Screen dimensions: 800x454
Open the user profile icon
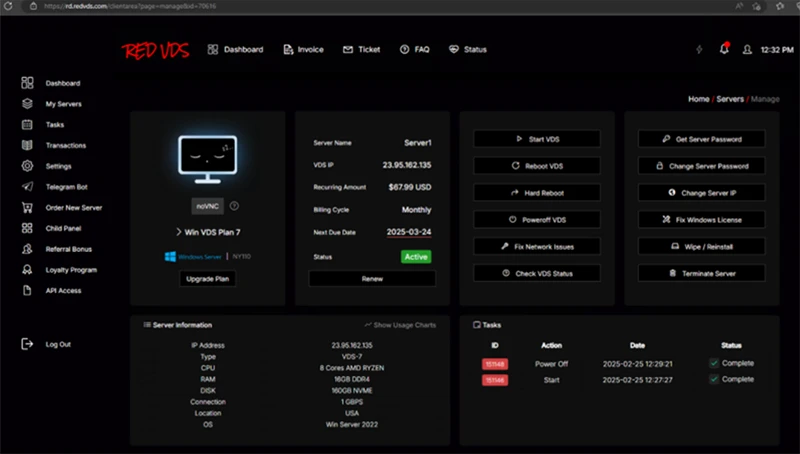[x=746, y=49]
